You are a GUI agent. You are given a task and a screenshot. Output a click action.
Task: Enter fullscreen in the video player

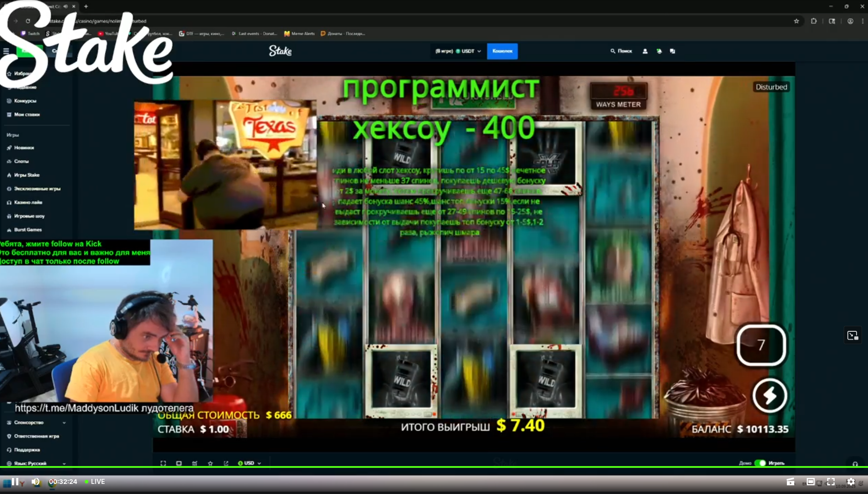click(x=830, y=482)
